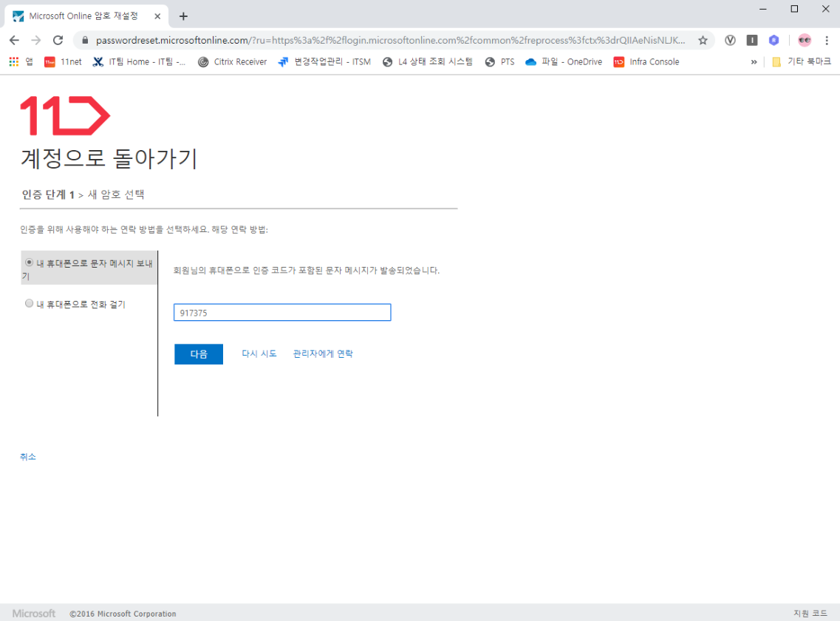Open the Infra Console bookmark
This screenshot has width=840, height=621.
[646, 61]
